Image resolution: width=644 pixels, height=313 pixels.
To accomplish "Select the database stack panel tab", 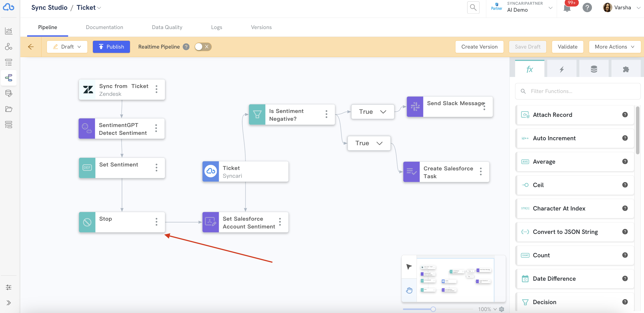I will click(594, 69).
